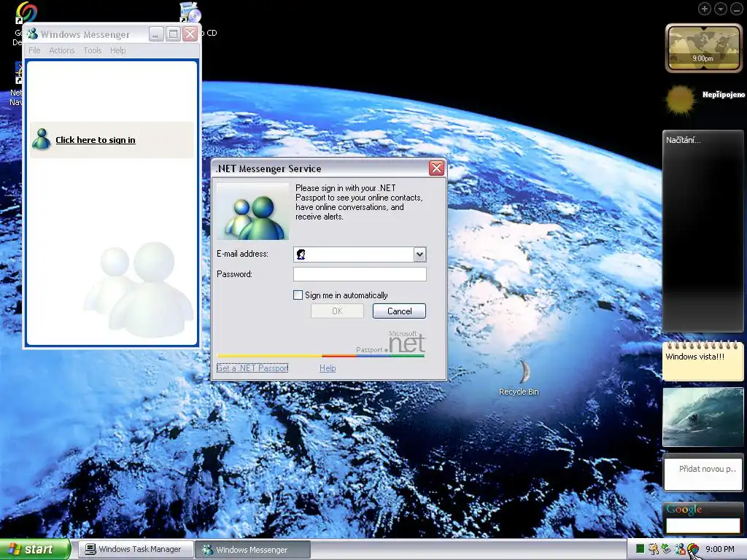Viewport: 747px width, 560px height.
Task: Click the world clock gadget showing 9:00pm
Action: click(x=703, y=48)
